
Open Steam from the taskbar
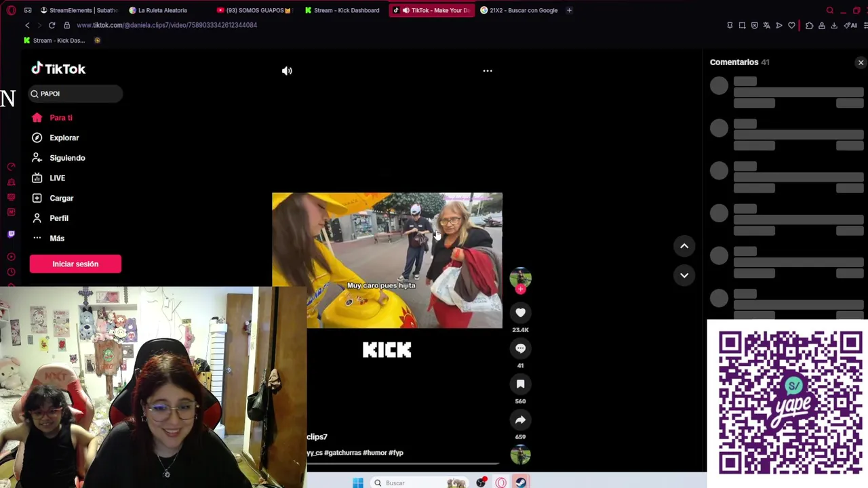tap(521, 483)
